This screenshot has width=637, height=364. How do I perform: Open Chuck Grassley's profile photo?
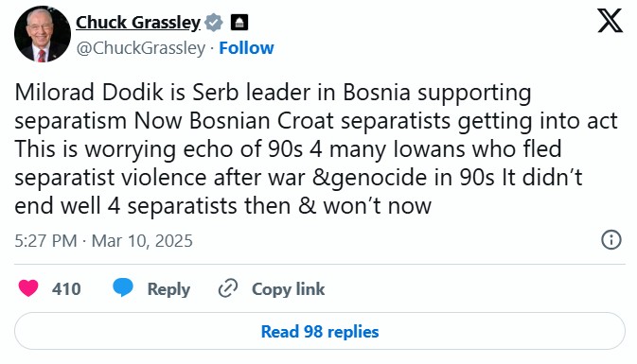click(43, 34)
